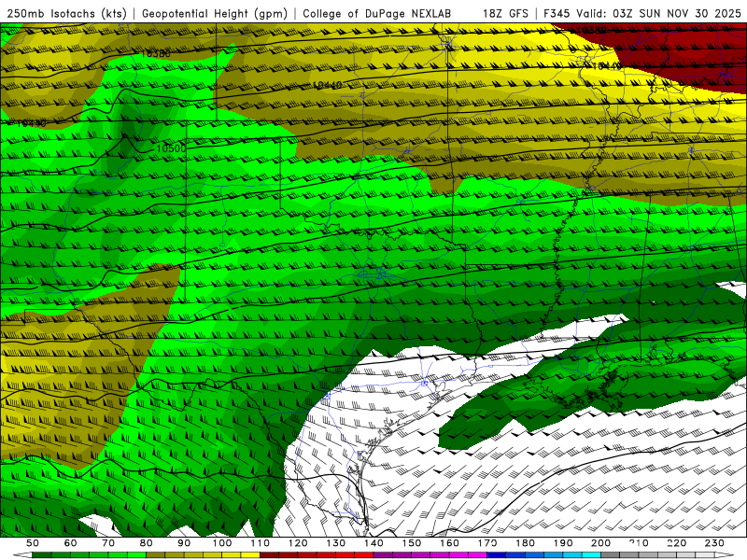Click the color scale value 180
The height and width of the screenshot is (560, 747).
(525, 543)
